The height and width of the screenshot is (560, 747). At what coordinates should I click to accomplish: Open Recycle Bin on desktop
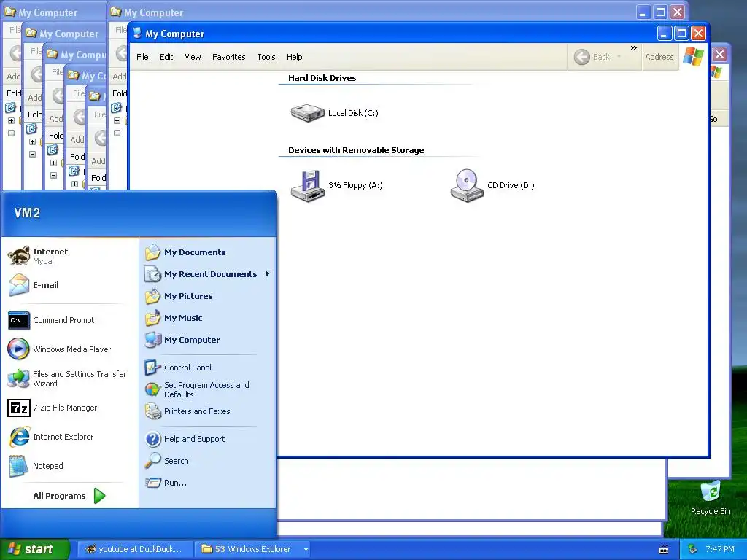click(x=711, y=497)
